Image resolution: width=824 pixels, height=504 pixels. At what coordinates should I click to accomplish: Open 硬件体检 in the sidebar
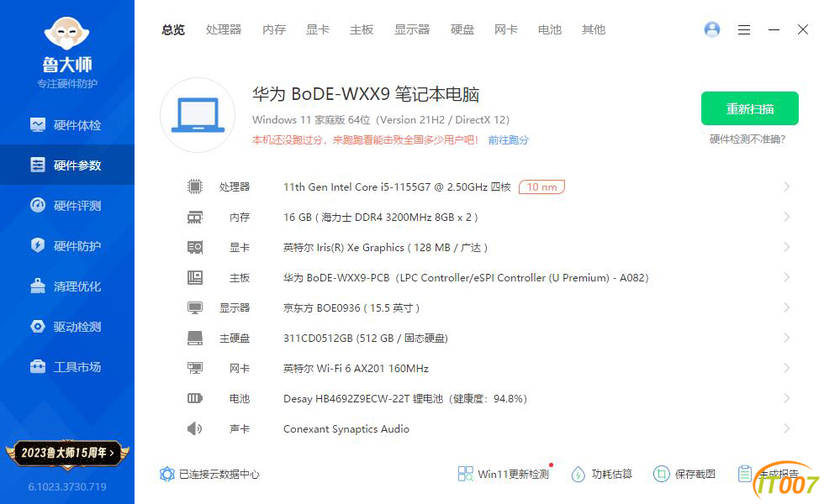[x=67, y=125]
